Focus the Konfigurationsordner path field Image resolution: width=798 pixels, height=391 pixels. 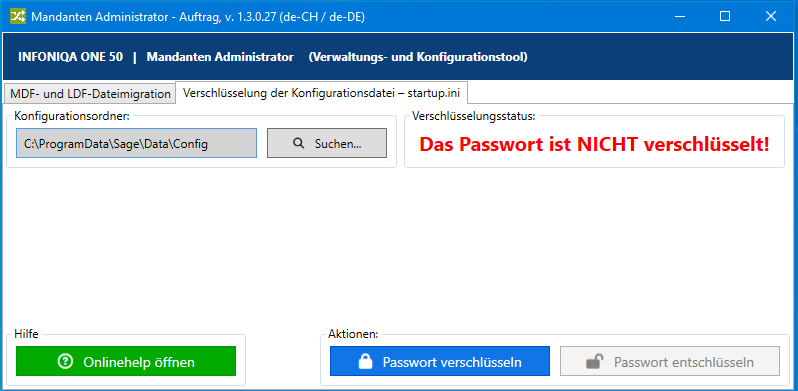[136, 143]
